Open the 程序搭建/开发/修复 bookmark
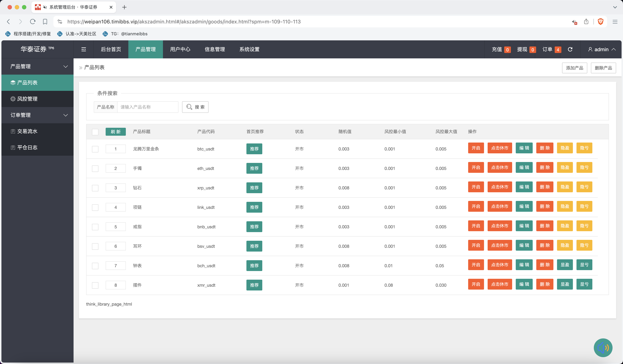The width and height of the screenshot is (623, 364). point(28,34)
